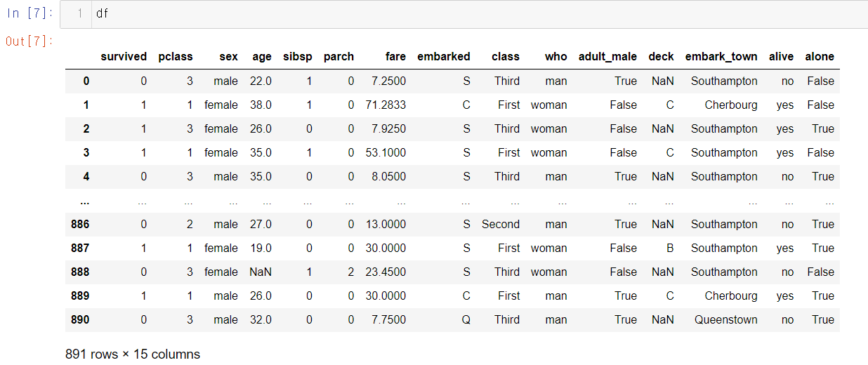The width and height of the screenshot is (868, 365).
Task: Click the line number 1 in code cell
Action: [x=80, y=13]
